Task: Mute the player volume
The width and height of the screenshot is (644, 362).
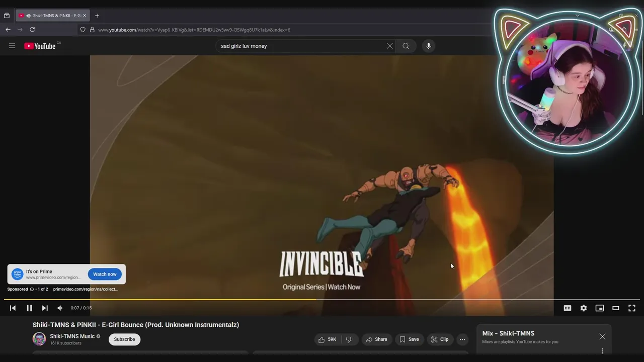Action: (60, 308)
